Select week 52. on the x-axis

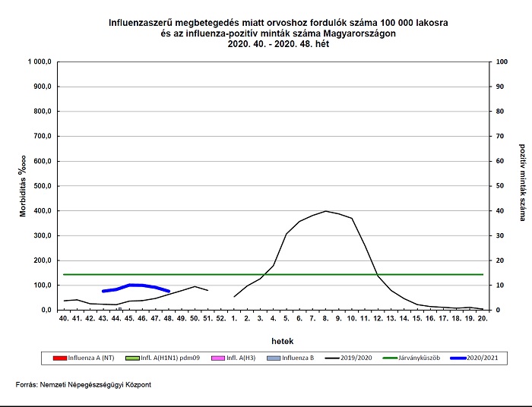(221, 320)
